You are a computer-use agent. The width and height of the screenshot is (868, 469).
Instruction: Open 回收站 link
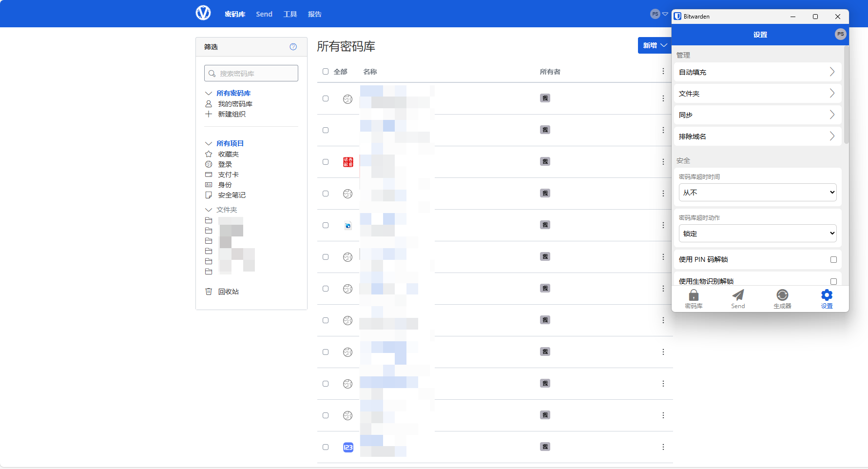tap(228, 292)
